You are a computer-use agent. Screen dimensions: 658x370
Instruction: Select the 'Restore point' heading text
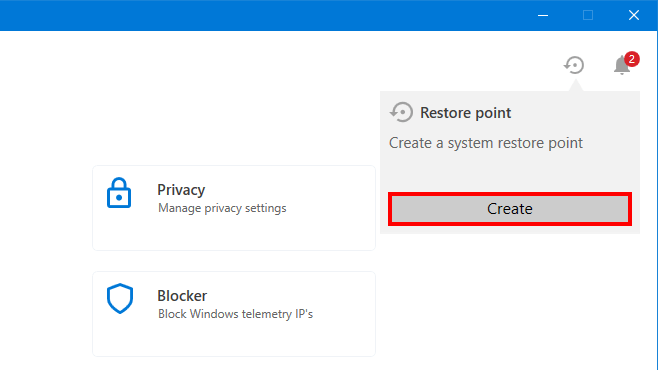point(465,113)
